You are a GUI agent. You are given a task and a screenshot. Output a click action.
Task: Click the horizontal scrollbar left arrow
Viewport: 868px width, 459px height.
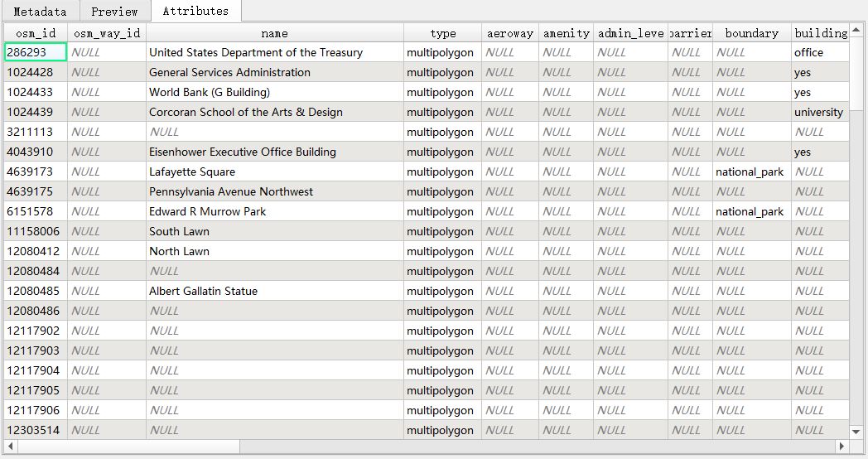click(x=10, y=447)
